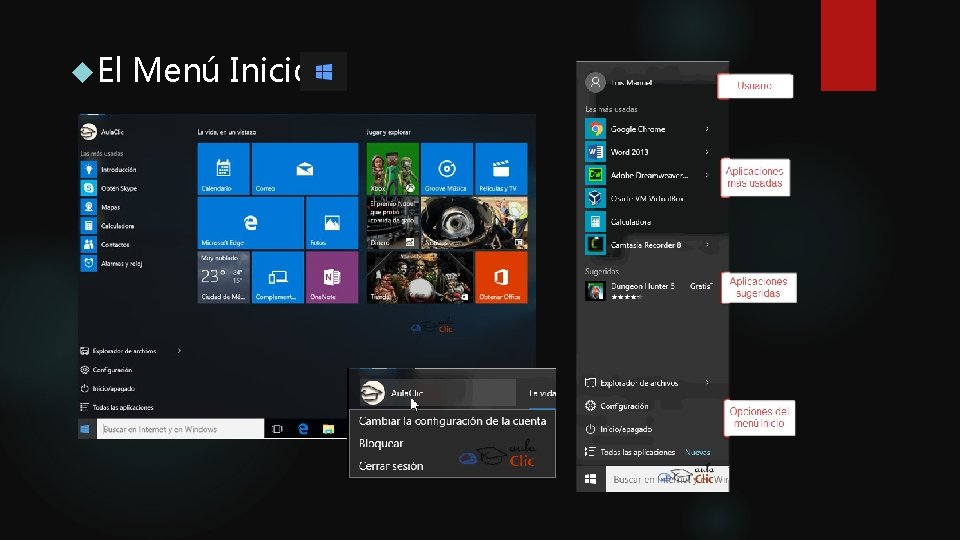Open the Calendario tile
This screenshot has height=540, width=960.
(x=223, y=169)
